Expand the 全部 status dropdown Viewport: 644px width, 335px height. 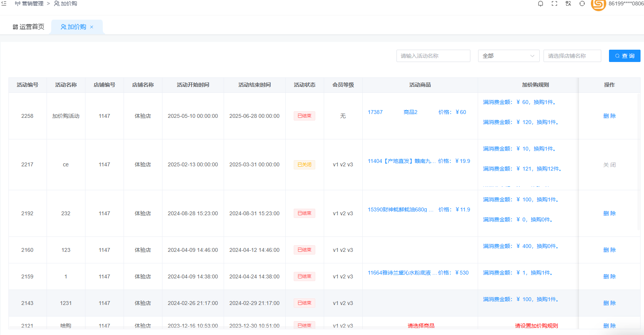point(508,56)
